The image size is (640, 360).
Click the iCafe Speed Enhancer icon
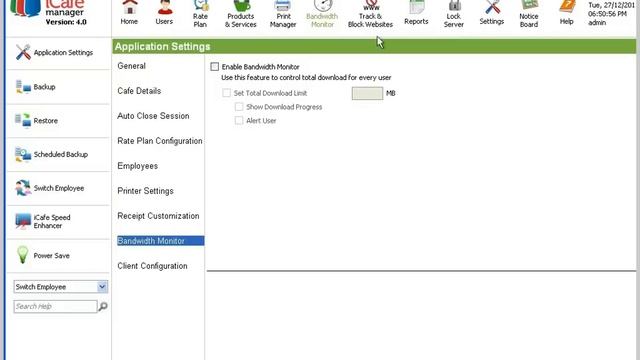[23, 221]
